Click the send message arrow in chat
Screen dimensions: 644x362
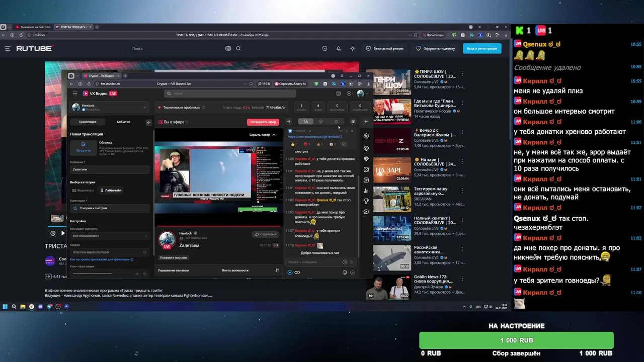pyautogui.click(x=352, y=262)
